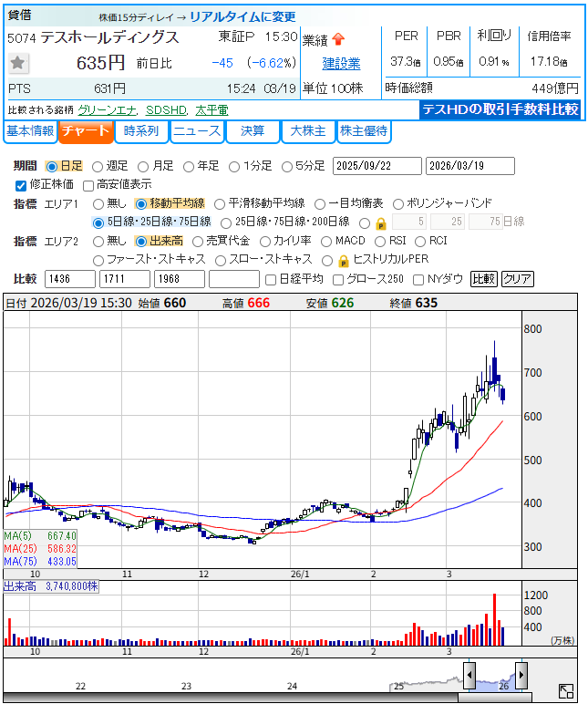Select 一目均衡表 indicator radio
The height and width of the screenshot is (704, 588).
[320, 204]
